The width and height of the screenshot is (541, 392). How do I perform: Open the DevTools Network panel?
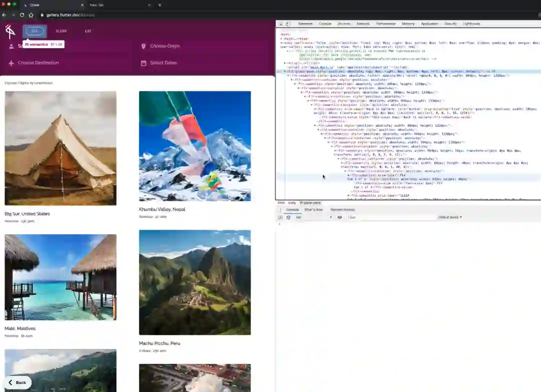point(363,24)
